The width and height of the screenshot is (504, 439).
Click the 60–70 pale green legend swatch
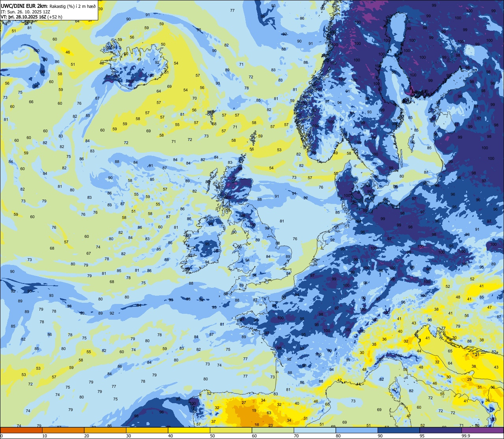click(x=273, y=430)
